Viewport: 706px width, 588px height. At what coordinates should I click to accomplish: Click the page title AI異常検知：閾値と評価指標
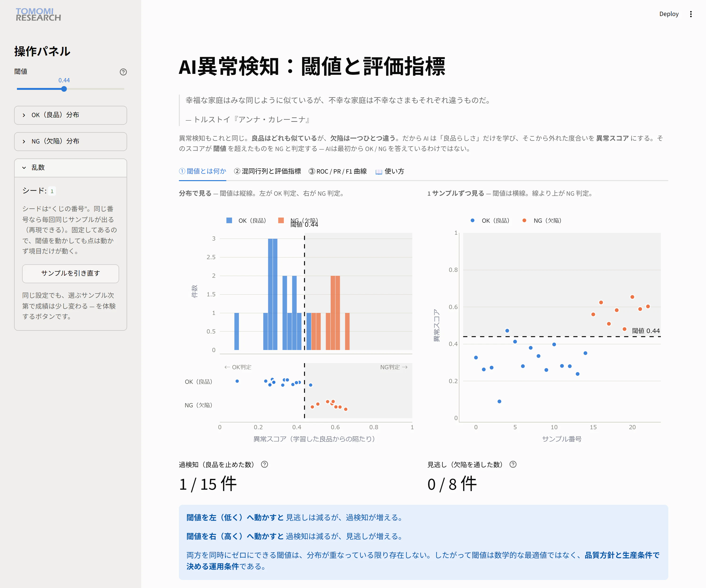pos(312,67)
